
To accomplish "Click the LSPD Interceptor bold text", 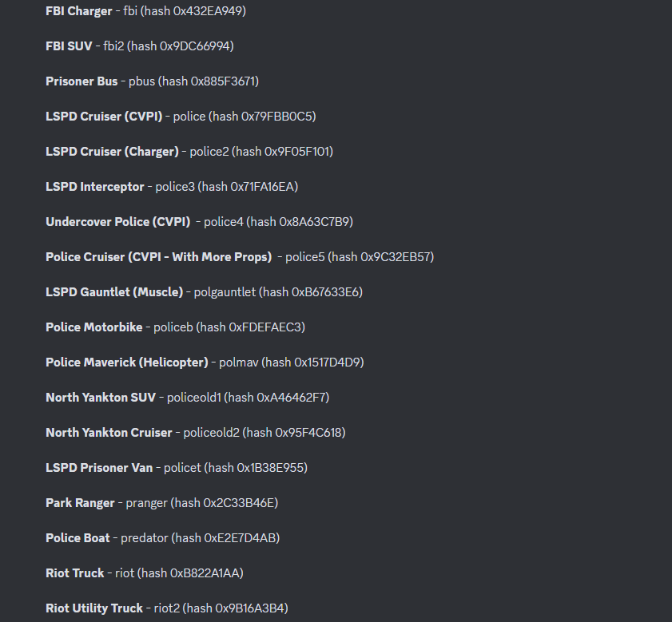I will pos(95,187).
